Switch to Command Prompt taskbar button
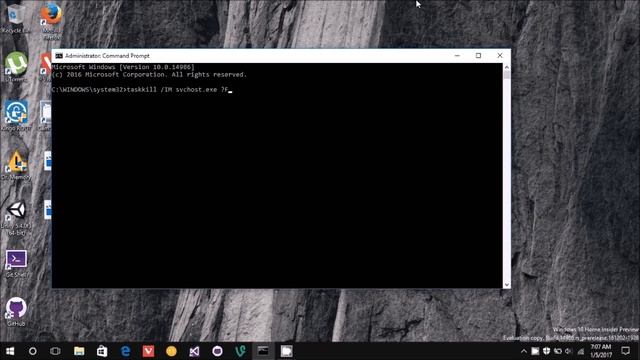640x360 pixels. pos(263,351)
